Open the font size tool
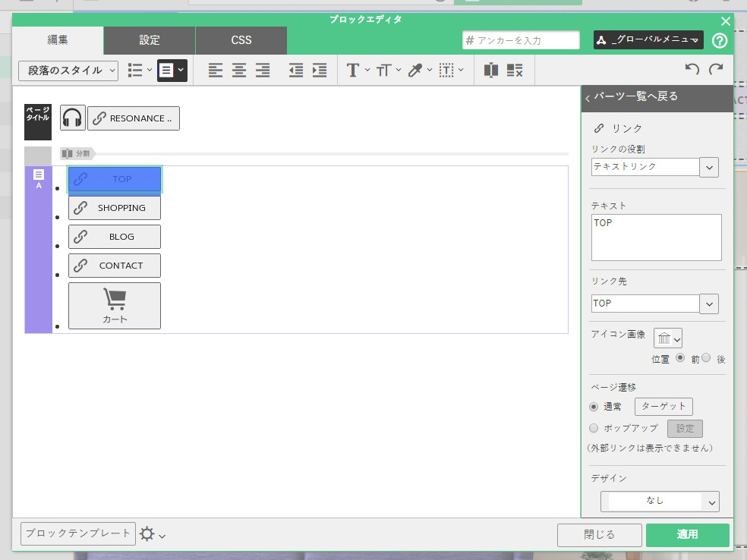The width and height of the screenshot is (747, 560). (x=384, y=71)
